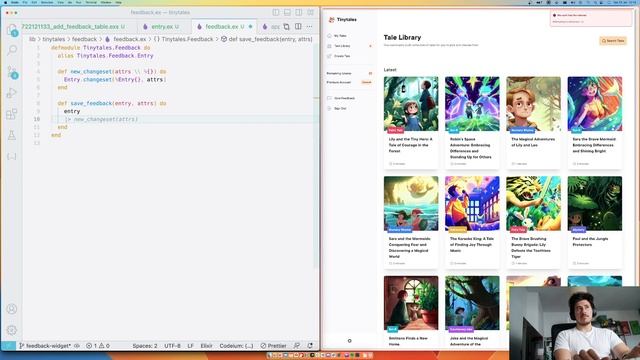The width and height of the screenshot is (640, 360).
Task: Click the My Tales home icon
Action: pos(329,36)
